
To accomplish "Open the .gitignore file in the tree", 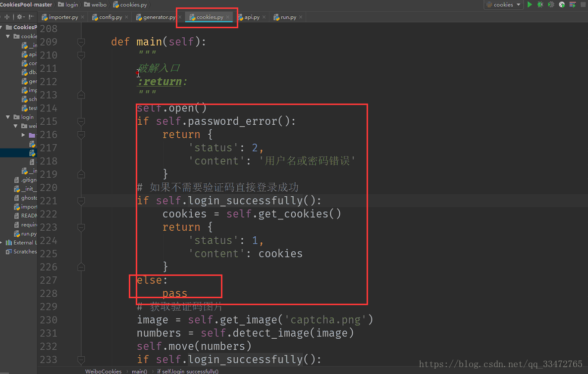I will tap(25, 180).
